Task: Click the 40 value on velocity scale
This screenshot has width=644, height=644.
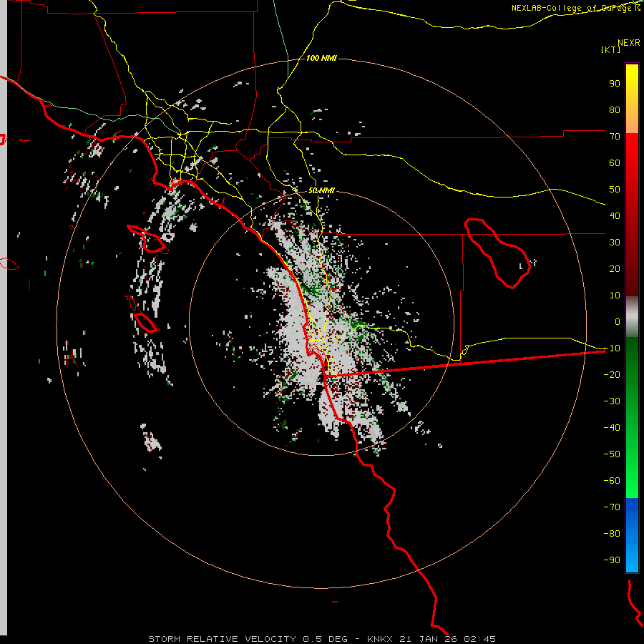Action: click(615, 215)
